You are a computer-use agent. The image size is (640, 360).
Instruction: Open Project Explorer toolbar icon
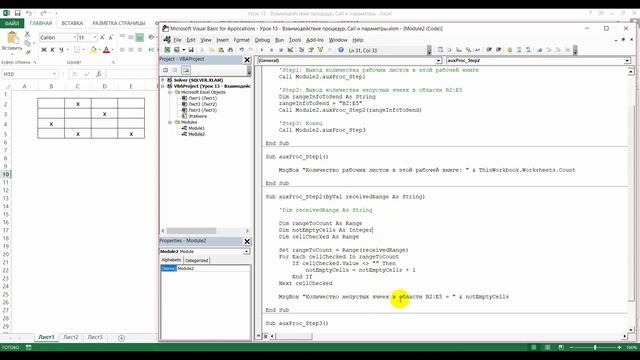(x=301, y=50)
